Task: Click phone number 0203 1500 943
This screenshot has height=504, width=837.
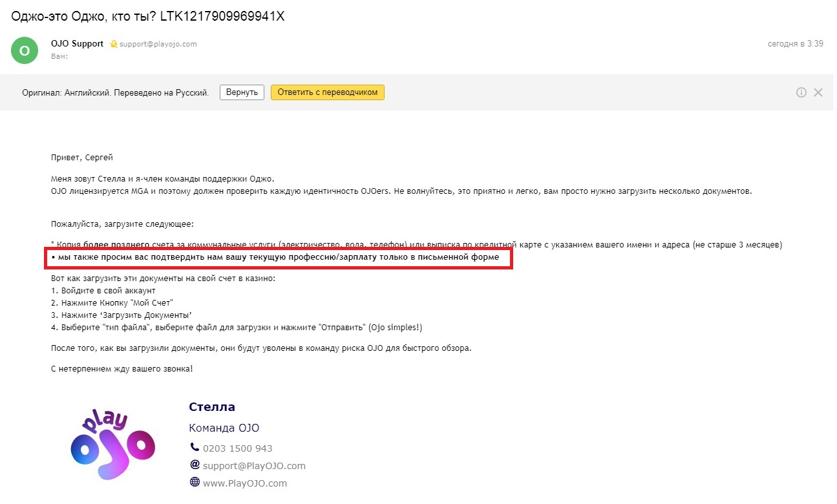Action: (238, 448)
